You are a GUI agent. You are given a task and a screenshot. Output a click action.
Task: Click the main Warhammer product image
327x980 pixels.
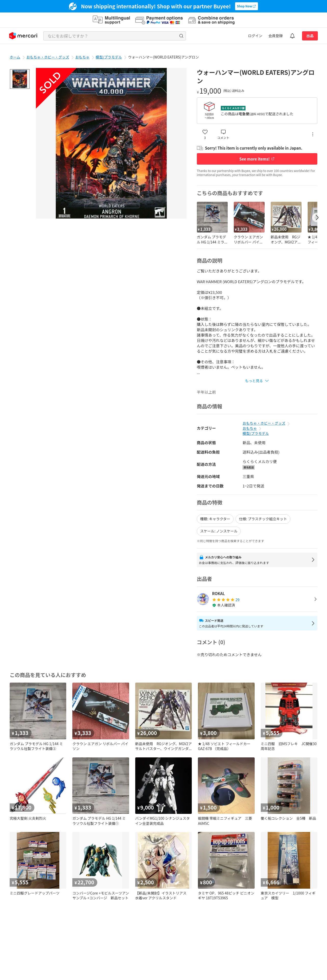[x=111, y=143]
